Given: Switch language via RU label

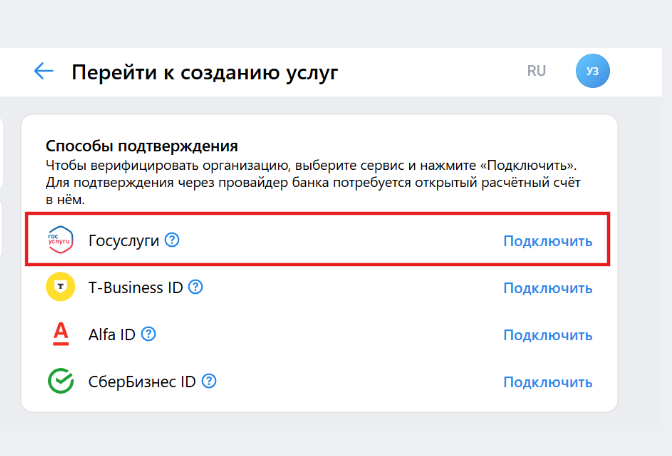Looking at the screenshot, I should 536,71.
